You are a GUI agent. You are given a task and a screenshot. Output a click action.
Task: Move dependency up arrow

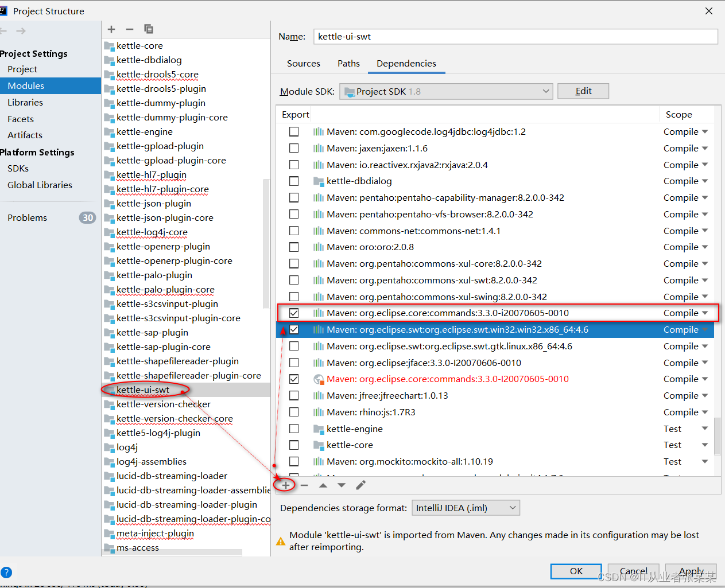pos(323,485)
